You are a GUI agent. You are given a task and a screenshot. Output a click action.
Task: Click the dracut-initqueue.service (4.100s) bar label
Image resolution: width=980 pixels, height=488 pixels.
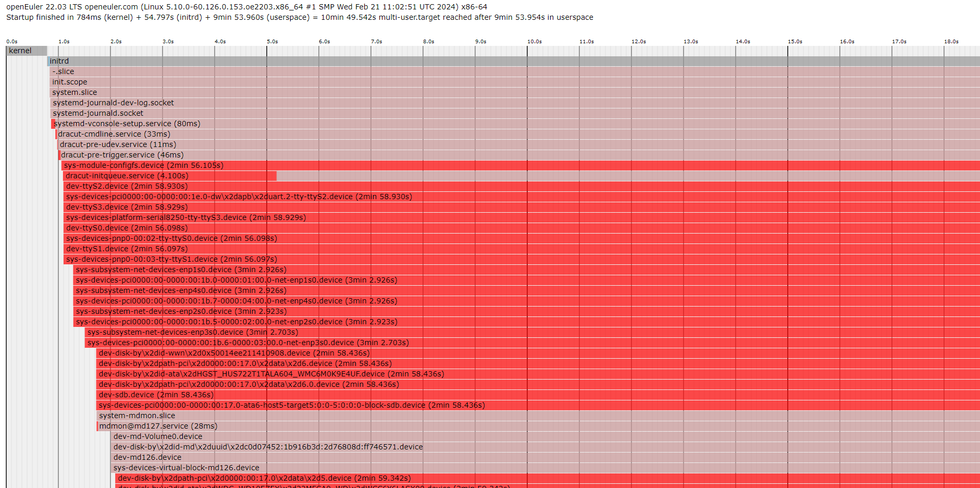[127, 176]
